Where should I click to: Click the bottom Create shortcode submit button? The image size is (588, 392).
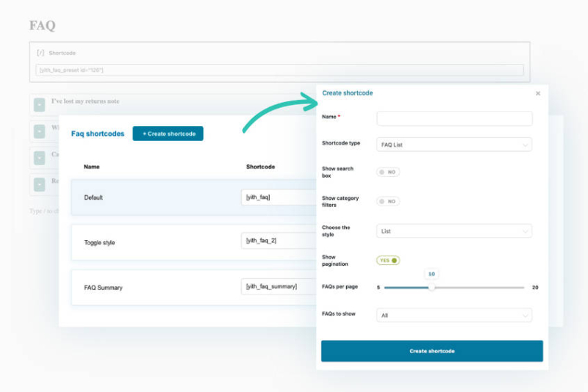click(x=432, y=351)
